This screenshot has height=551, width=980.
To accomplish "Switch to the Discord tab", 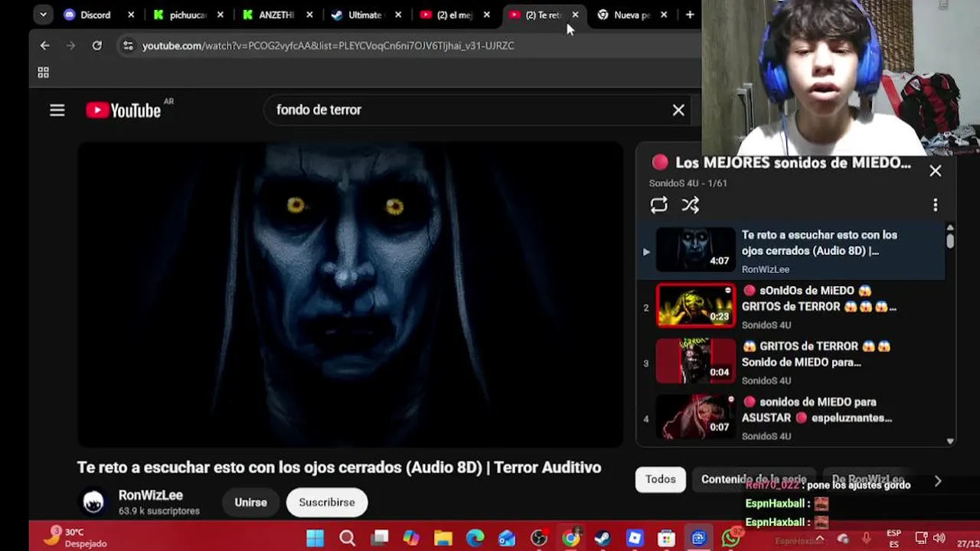I will point(94,15).
